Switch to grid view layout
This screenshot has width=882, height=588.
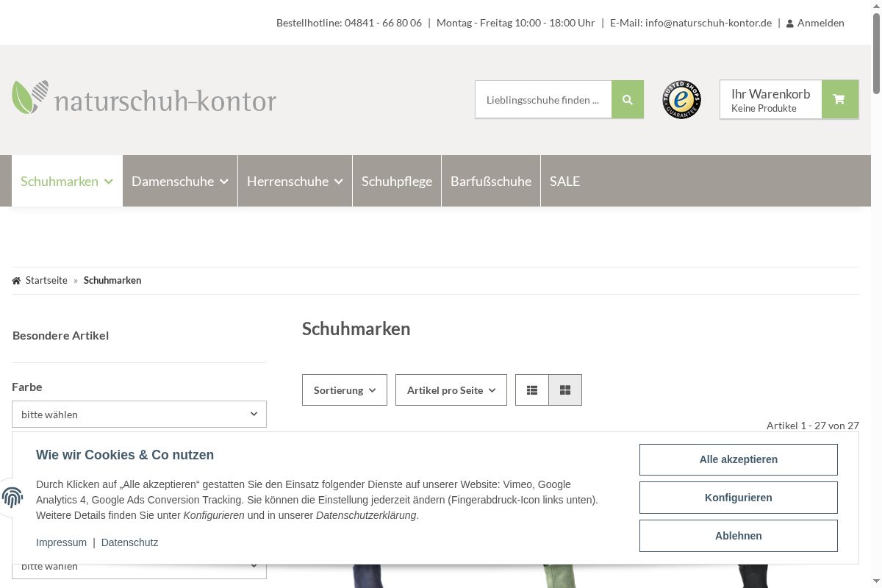click(565, 390)
